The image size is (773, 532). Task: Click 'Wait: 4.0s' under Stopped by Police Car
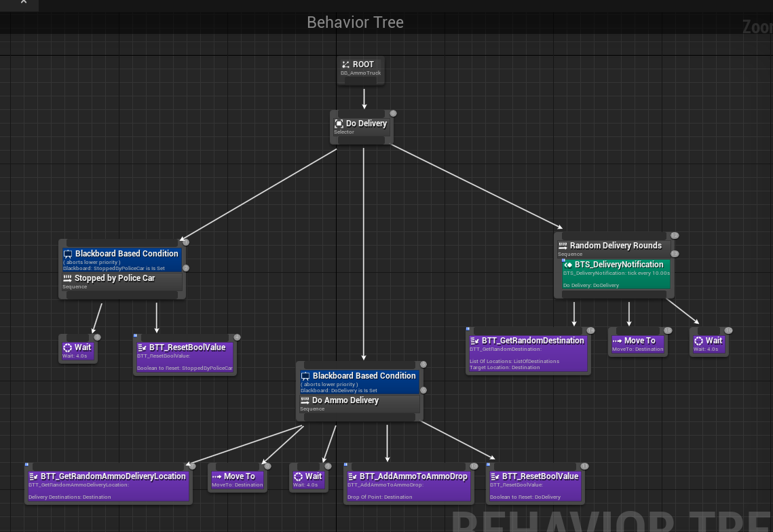75,356
